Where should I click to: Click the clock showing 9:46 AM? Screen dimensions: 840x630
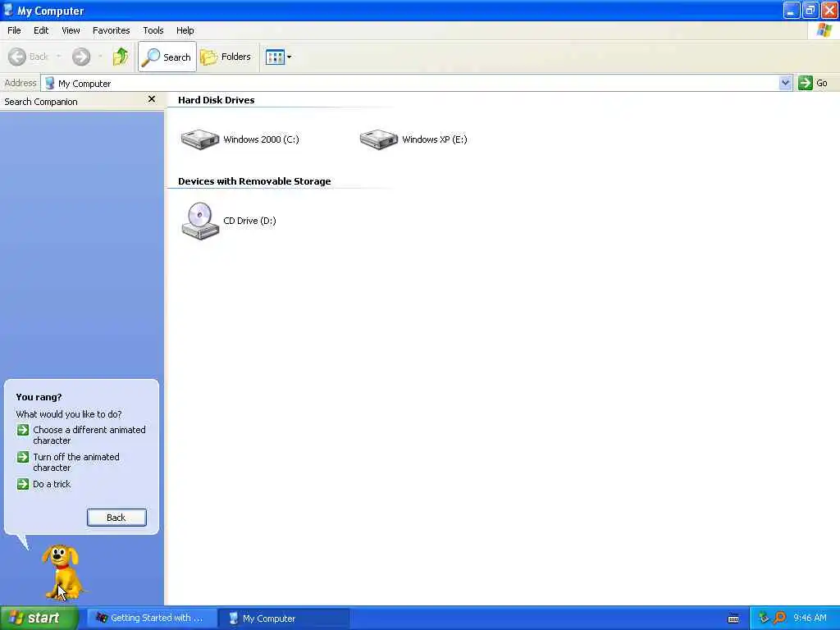pos(810,619)
